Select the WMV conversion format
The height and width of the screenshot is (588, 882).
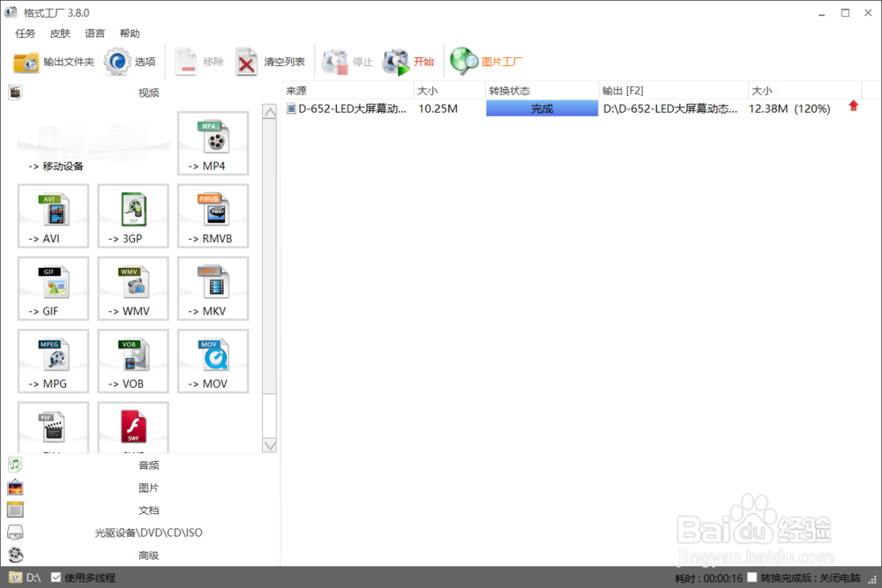click(x=133, y=288)
